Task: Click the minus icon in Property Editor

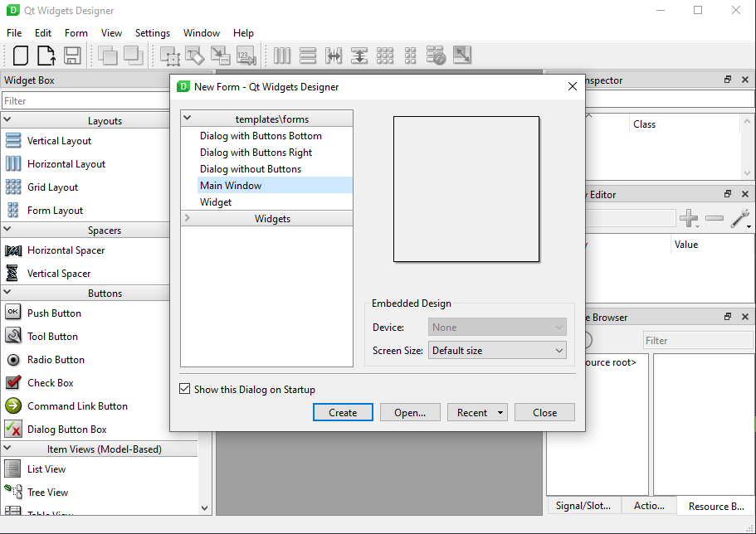Action: 715,218
